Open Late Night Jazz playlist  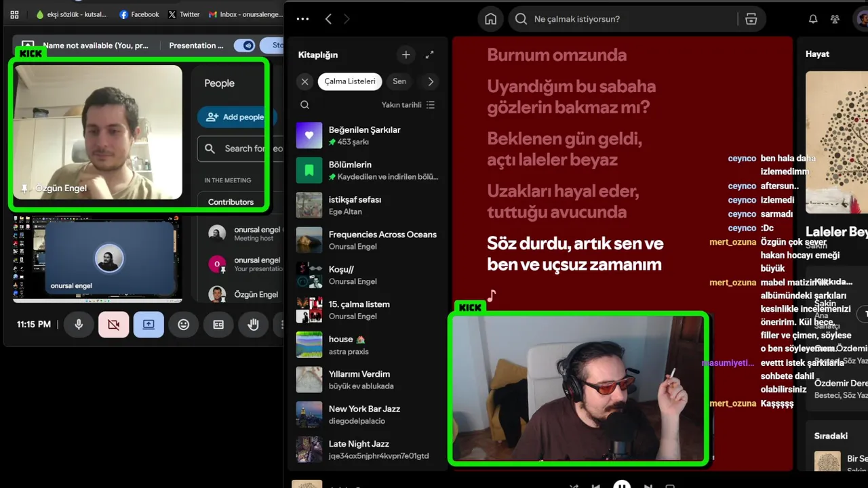pos(369,449)
